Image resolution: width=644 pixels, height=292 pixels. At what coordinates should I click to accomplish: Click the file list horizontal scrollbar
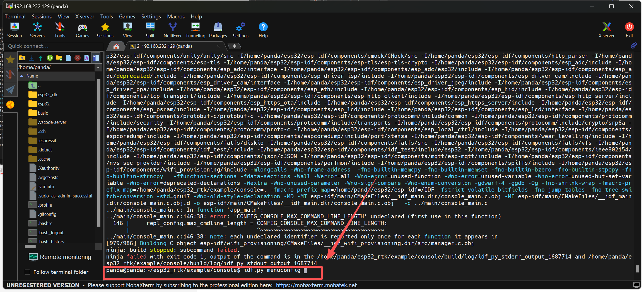[30, 246]
